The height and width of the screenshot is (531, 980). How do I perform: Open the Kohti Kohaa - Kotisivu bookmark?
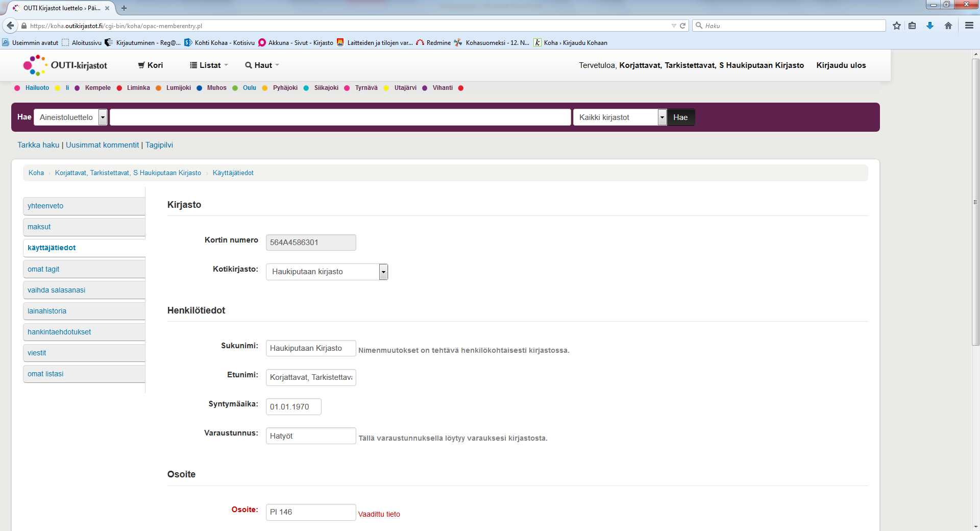(x=219, y=43)
